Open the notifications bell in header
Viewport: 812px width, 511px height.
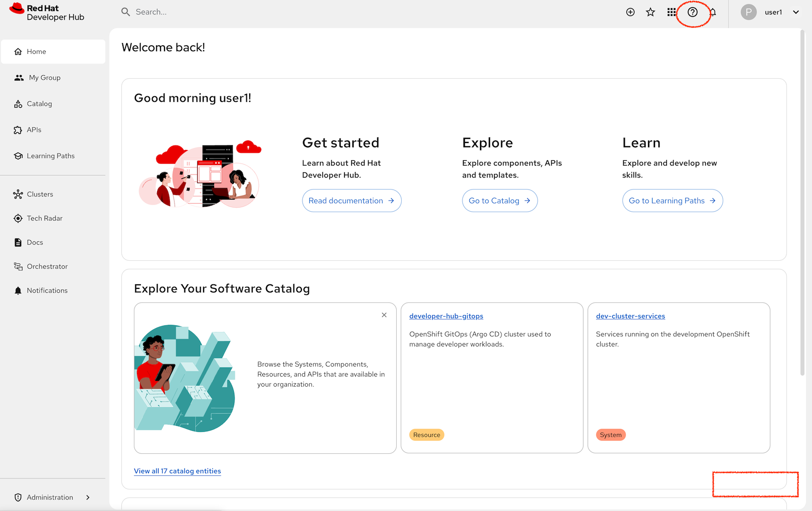point(713,13)
